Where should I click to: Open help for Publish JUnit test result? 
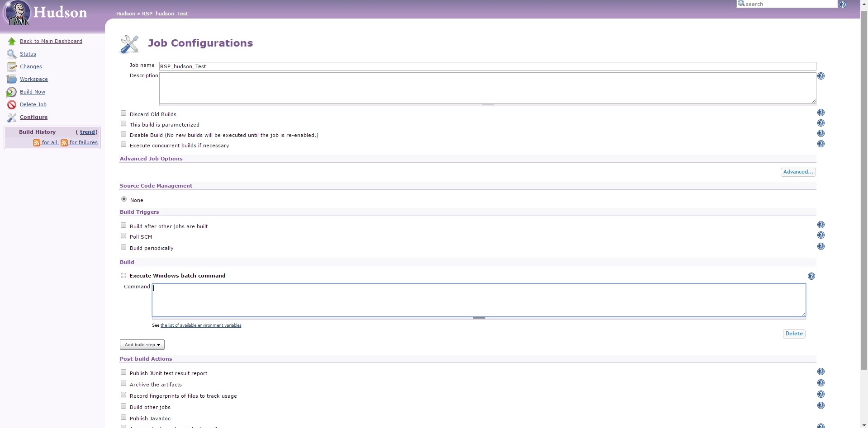point(821,372)
